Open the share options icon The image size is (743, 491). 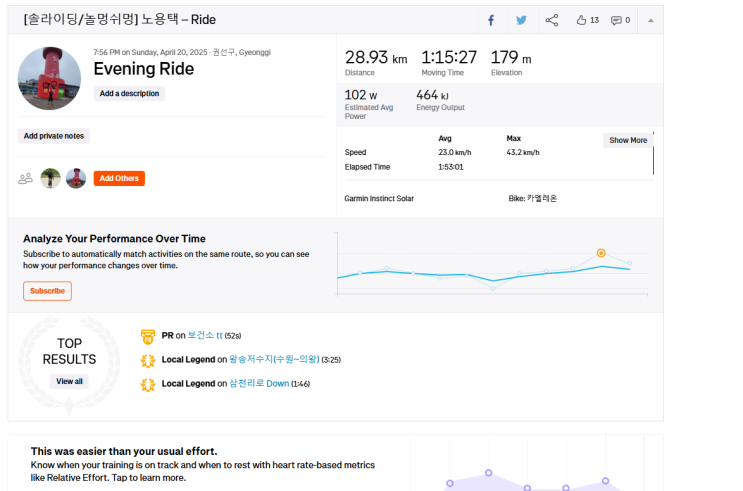coord(552,20)
